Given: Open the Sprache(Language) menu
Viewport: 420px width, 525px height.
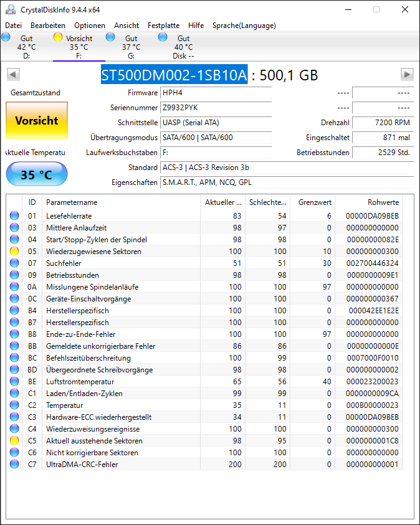Looking at the screenshot, I should click(244, 26).
